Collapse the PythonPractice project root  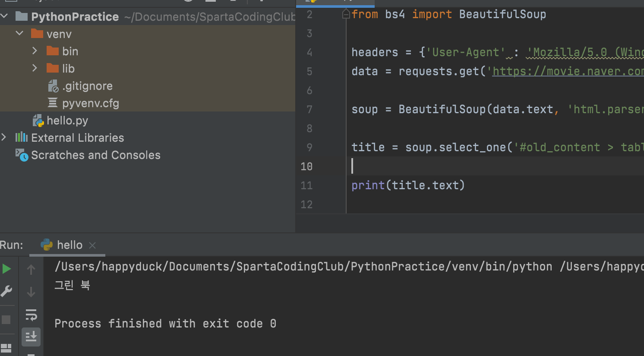point(4,16)
